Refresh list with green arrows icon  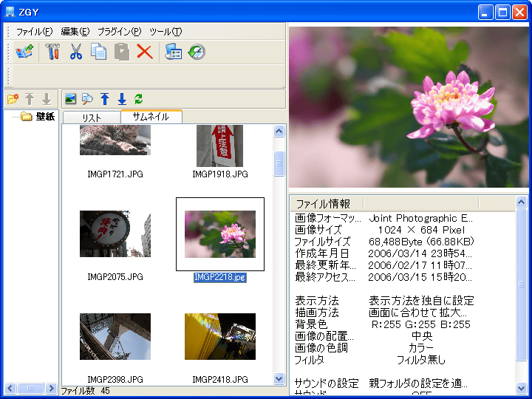139,99
